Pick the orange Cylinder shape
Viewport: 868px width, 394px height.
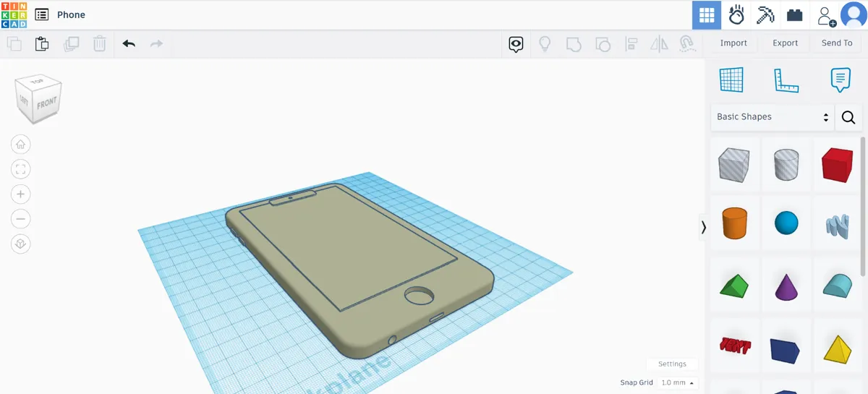coord(734,223)
